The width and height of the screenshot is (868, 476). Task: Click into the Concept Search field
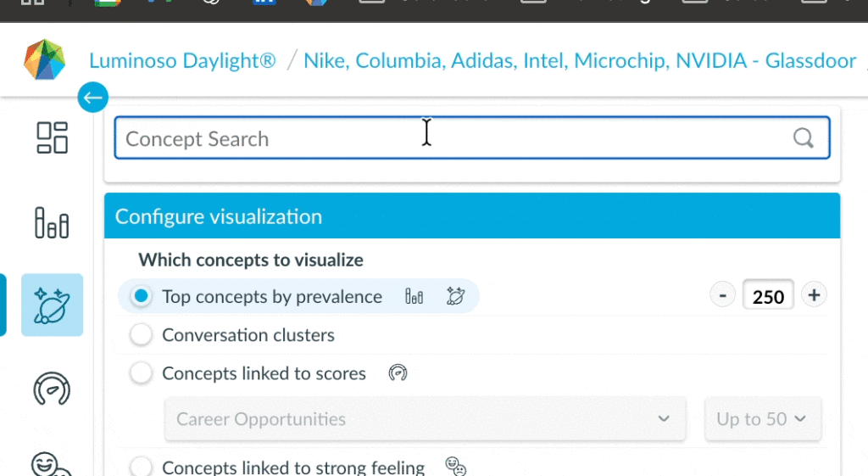click(449, 138)
